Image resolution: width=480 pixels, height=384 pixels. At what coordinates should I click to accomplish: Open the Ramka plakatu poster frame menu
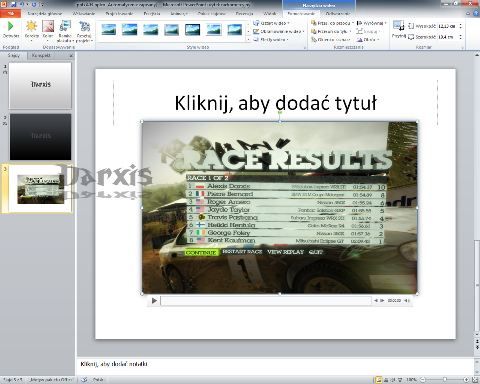(65, 31)
